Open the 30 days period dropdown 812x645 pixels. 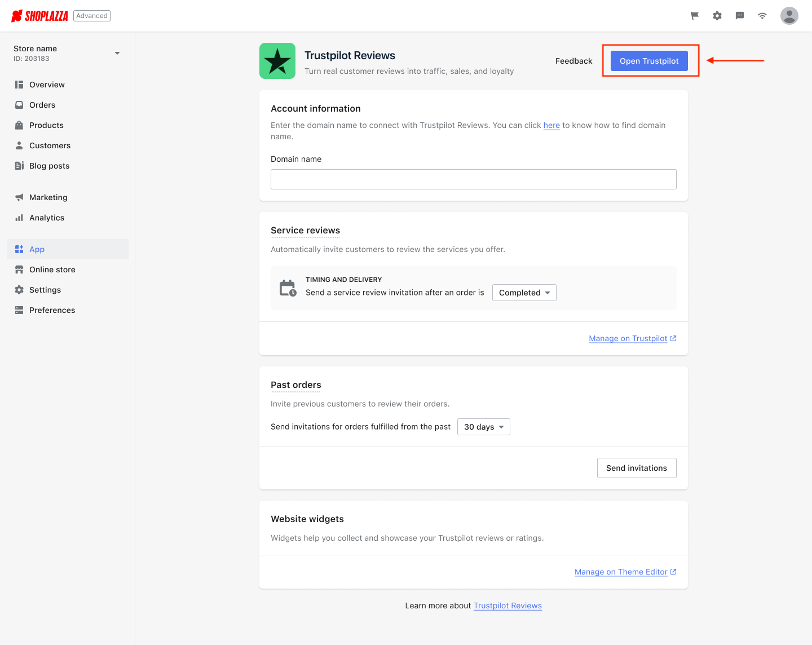tap(484, 427)
